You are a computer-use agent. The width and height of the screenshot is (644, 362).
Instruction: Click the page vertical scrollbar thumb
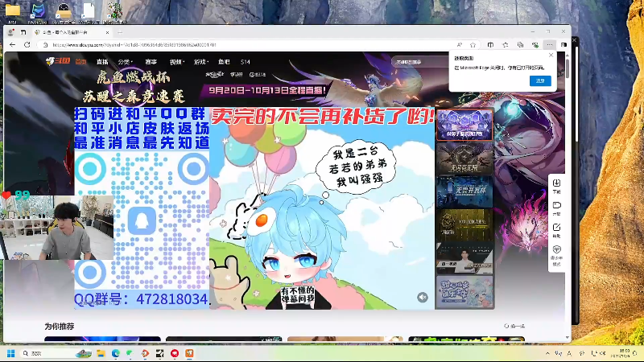568,68
